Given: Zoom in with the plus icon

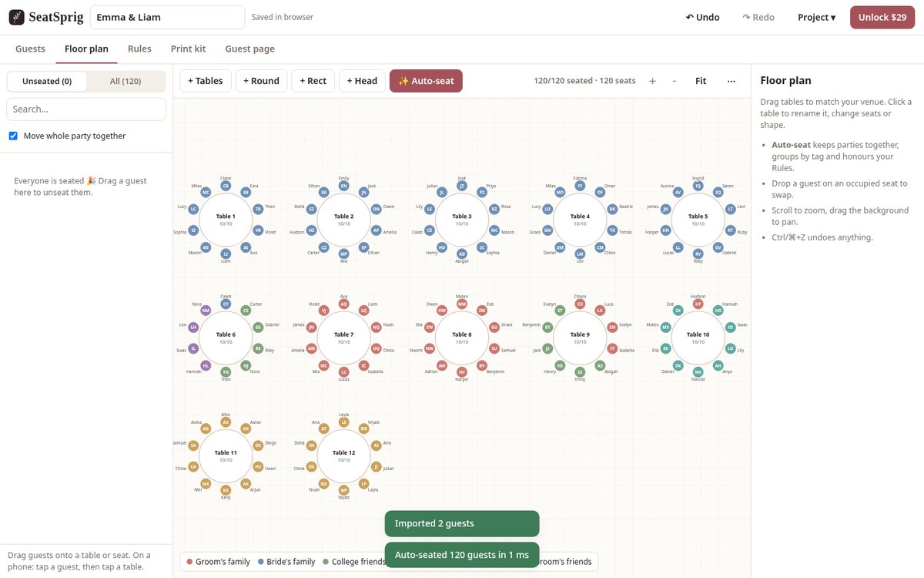Looking at the screenshot, I should 652,81.
